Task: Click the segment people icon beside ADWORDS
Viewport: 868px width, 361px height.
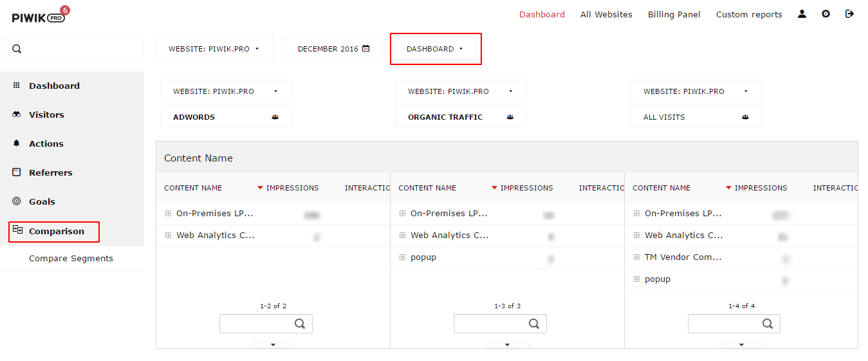Action: pos(275,117)
